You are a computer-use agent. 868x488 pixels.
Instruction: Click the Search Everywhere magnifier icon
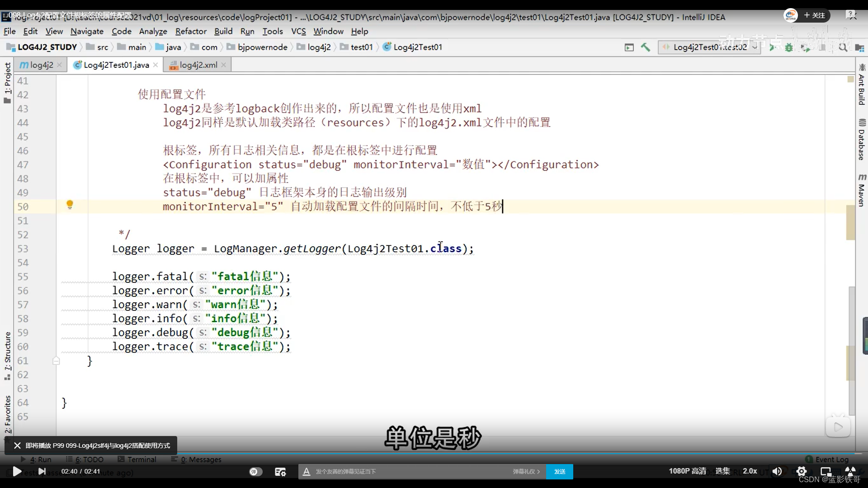click(843, 47)
